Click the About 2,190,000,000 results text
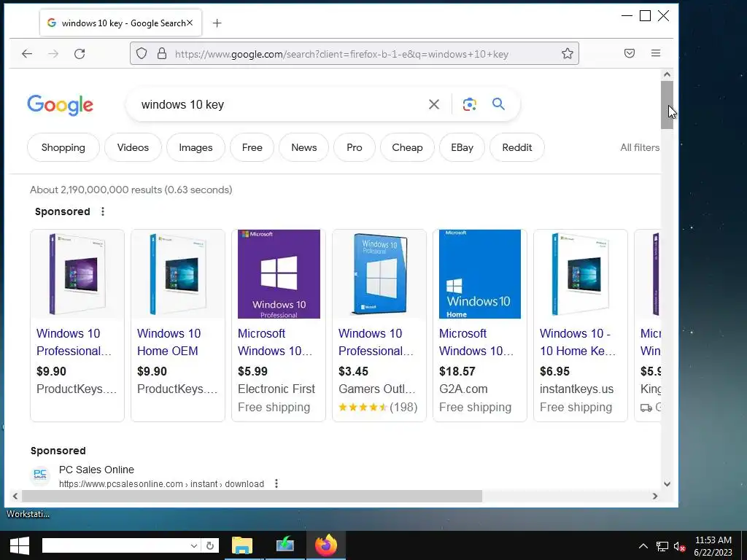Viewport: 747px width, 560px height. 131,190
